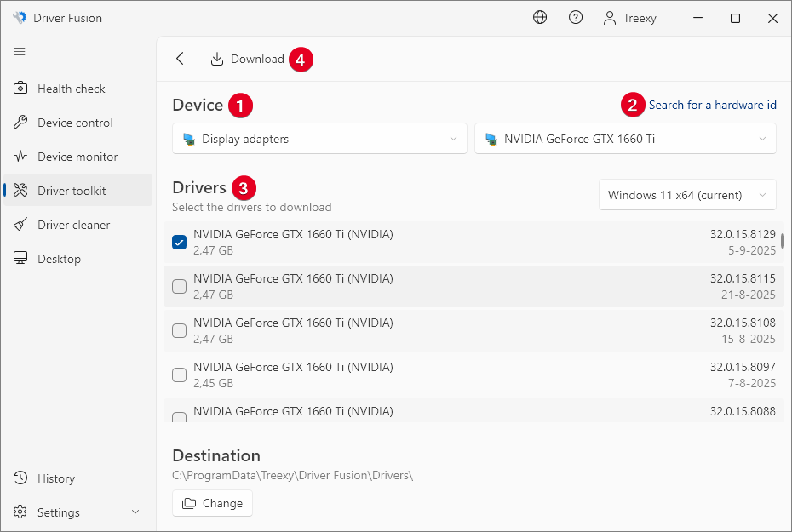
Task: Click the Device control wrench icon
Action: point(20,122)
